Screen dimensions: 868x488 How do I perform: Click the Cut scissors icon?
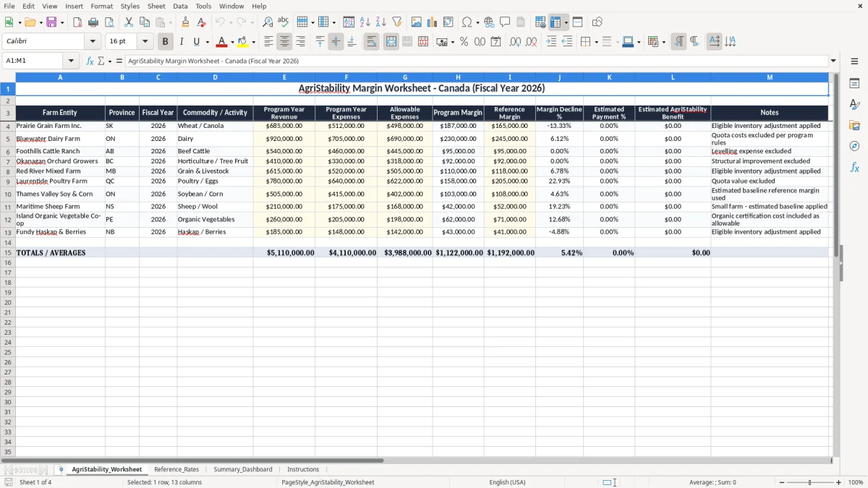coord(129,22)
